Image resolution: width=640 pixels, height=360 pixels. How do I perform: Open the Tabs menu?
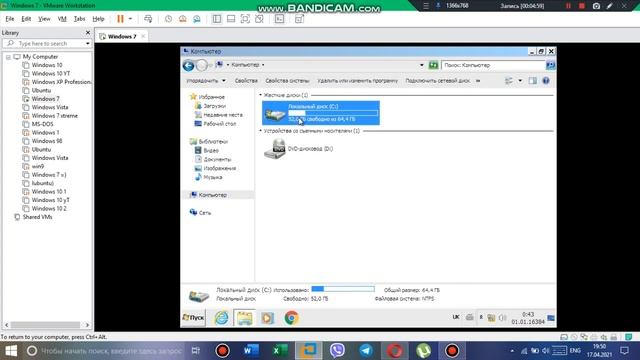pyautogui.click(x=79, y=19)
